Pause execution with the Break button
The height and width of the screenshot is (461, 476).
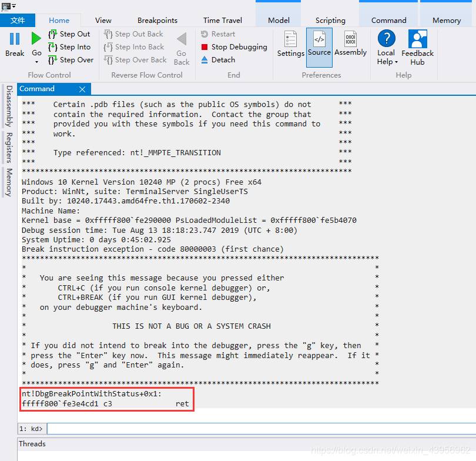pyautogui.click(x=15, y=44)
